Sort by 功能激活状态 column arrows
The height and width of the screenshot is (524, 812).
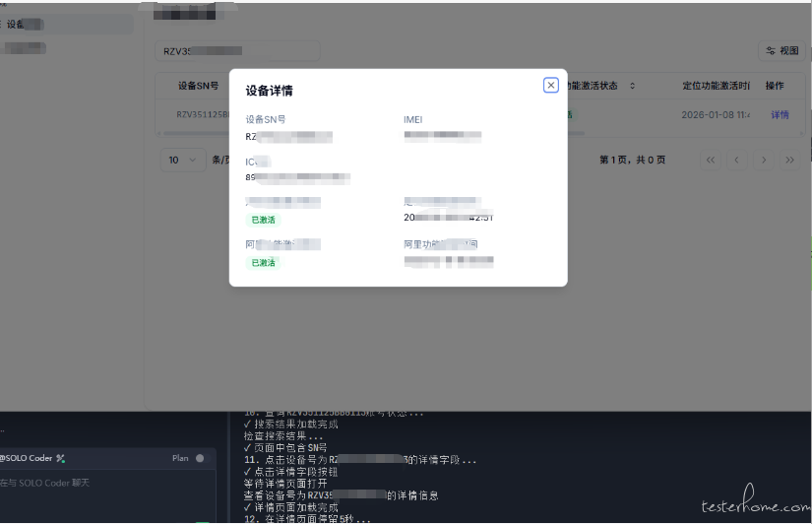pos(632,86)
